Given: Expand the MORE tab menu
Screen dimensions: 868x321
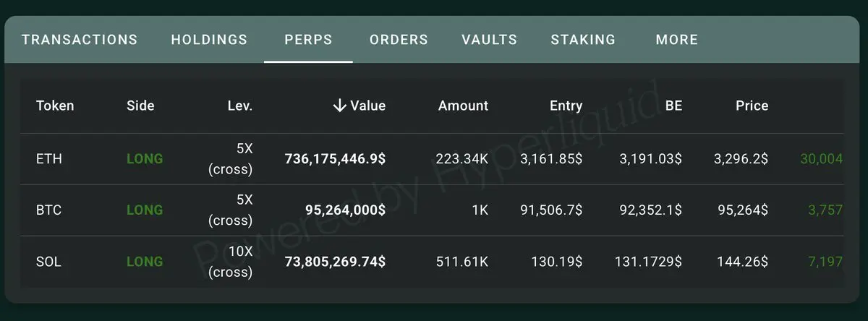Looking at the screenshot, I should click(677, 40).
